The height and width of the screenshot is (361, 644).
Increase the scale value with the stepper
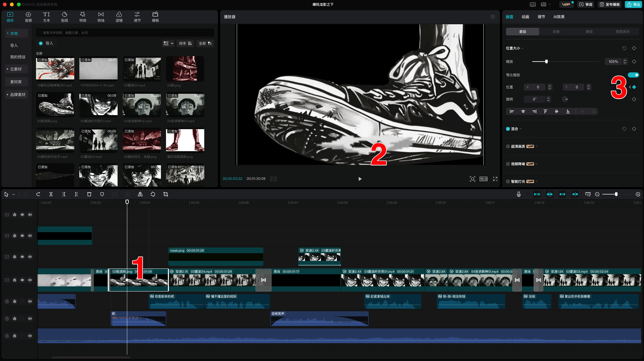pos(625,60)
